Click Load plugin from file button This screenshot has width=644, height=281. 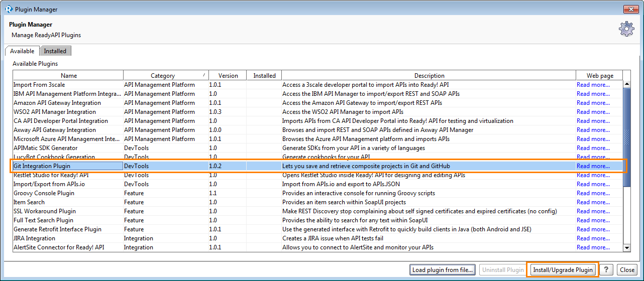[443, 270]
